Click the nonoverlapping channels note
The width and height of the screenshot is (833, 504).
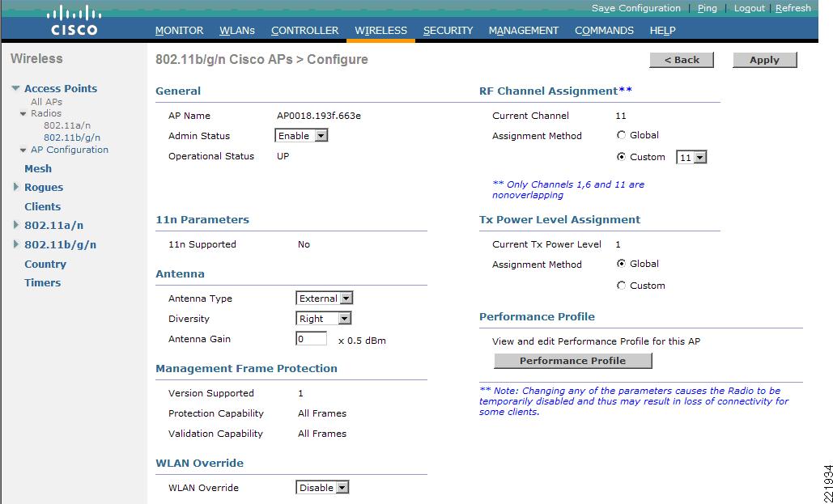[x=568, y=189]
